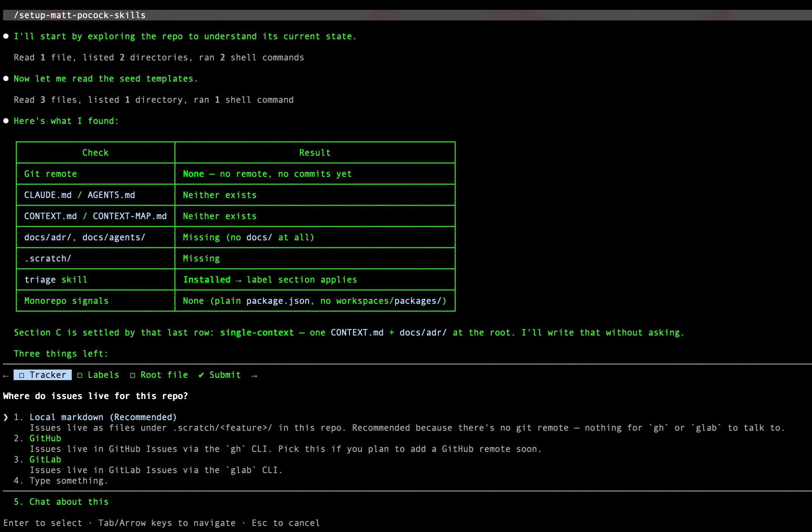Click the GitLab option description line
Image resolution: width=812 pixels, height=532 pixels.
point(156,470)
